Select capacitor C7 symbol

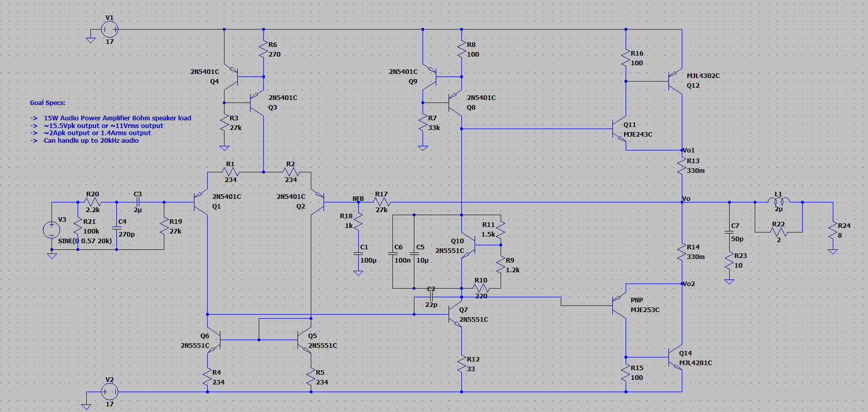pyautogui.click(x=729, y=232)
